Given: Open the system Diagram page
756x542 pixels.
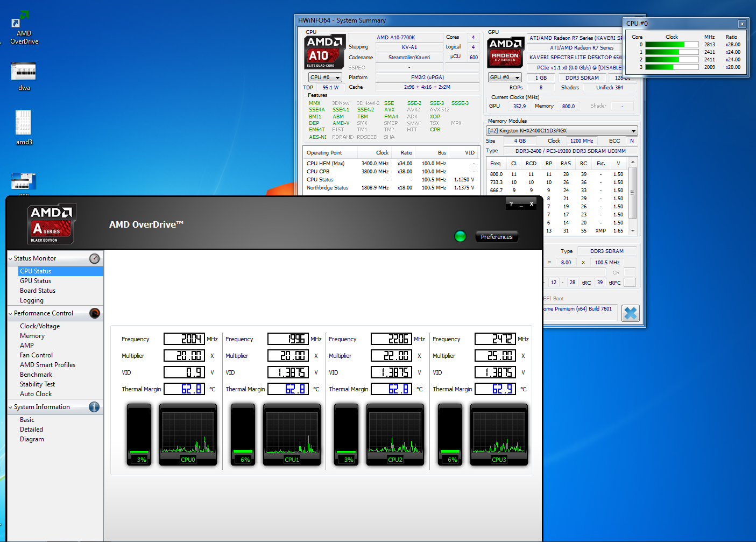Looking at the screenshot, I should point(32,439).
